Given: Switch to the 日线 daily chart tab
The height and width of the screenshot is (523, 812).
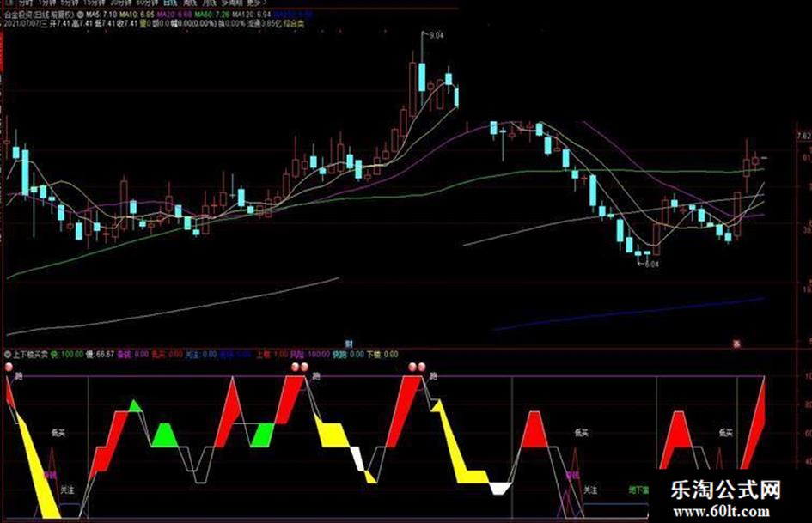Looking at the screenshot, I should pyautogui.click(x=170, y=3).
